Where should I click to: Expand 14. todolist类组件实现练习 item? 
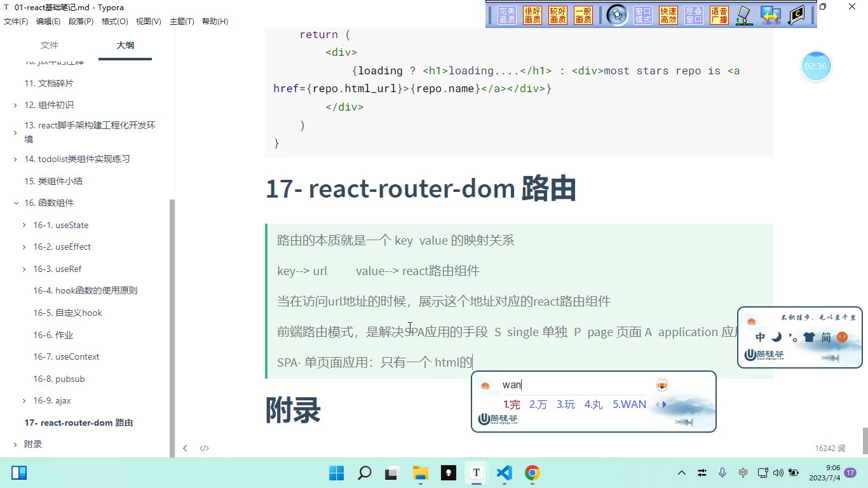15,159
